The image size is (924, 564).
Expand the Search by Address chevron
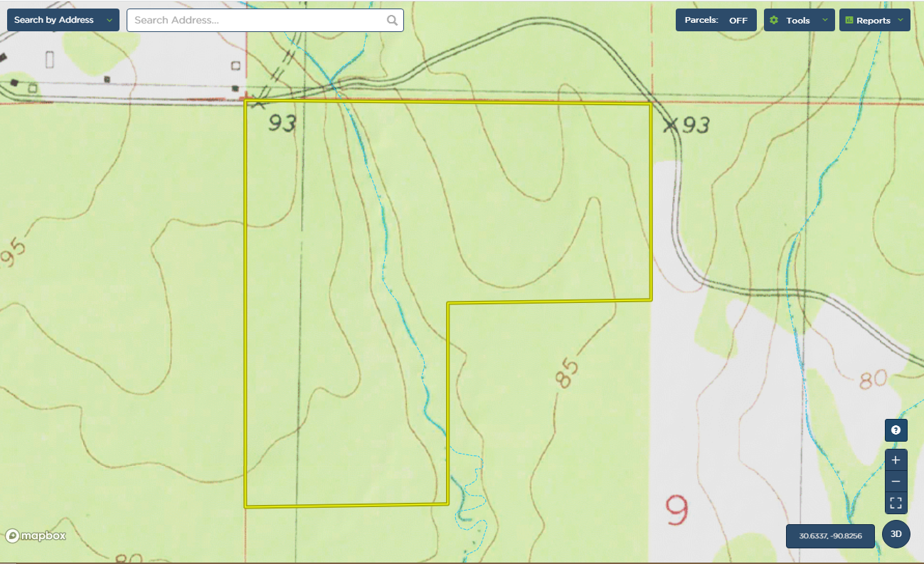coord(110,20)
